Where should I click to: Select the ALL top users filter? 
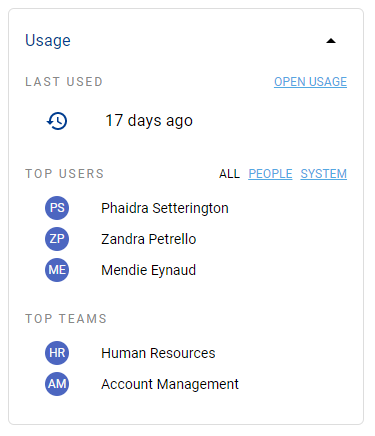(x=229, y=174)
